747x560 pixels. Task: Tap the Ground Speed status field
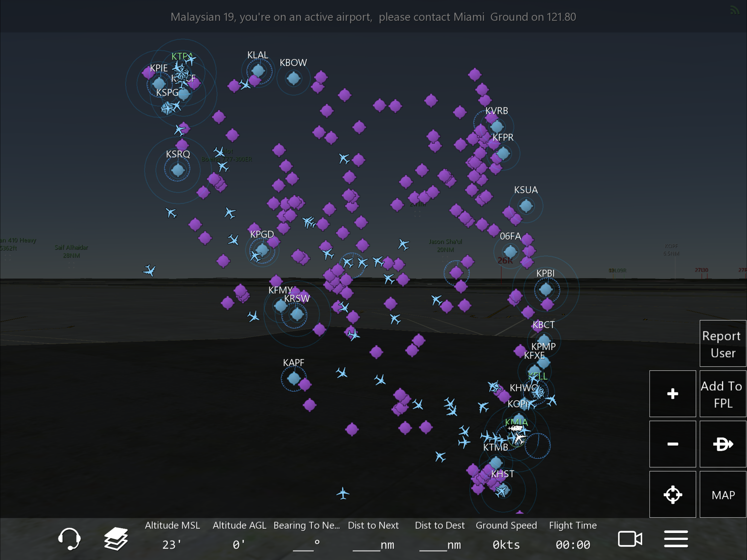click(506, 536)
